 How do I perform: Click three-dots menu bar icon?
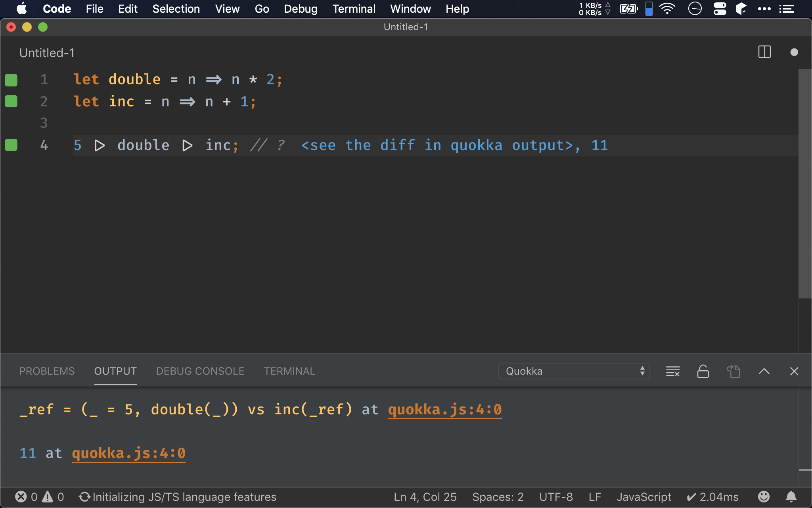click(764, 9)
